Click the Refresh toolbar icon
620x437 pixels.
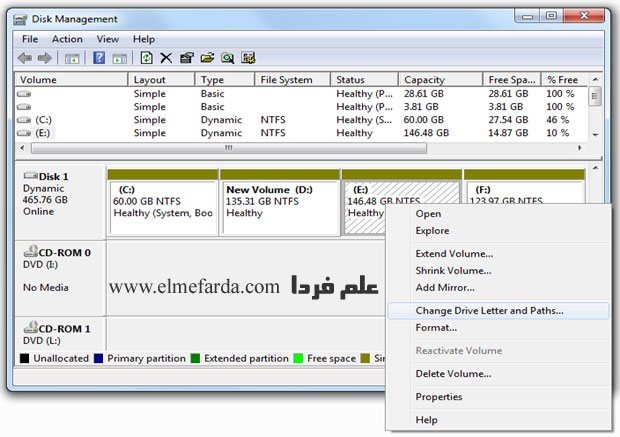pyautogui.click(x=146, y=58)
